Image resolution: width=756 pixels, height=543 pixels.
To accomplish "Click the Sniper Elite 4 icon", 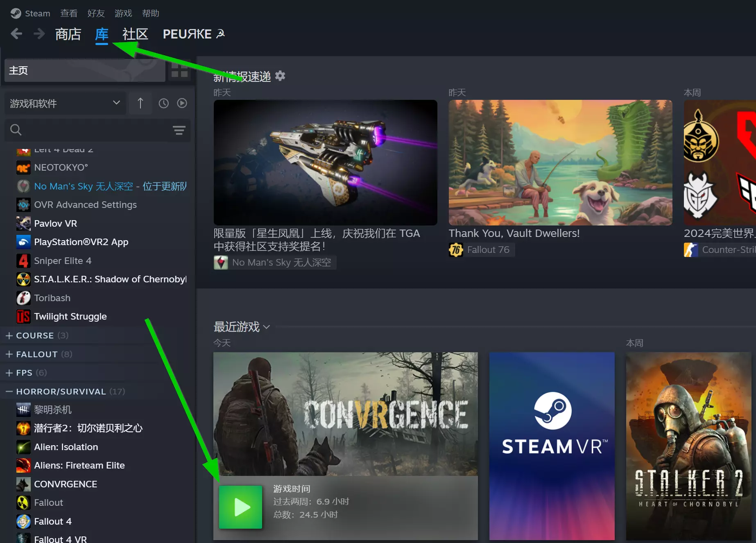I will (23, 261).
